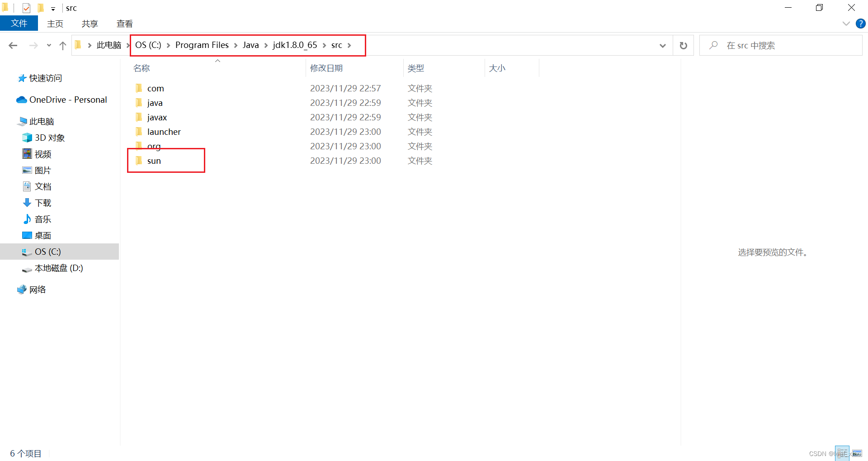Expand the chevron after Java breadcrumb
Screen dimensions: 868x461
tap(266, 45)
